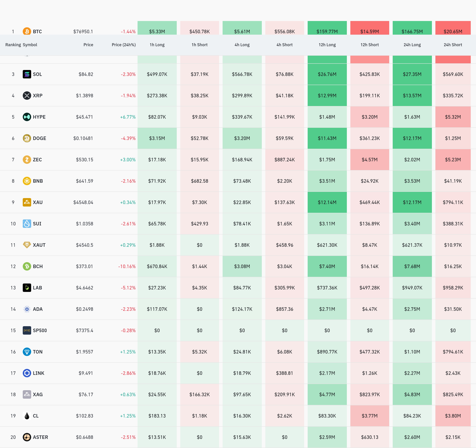Select BCH 24h change -10.16%

click(x=127, y=266)
